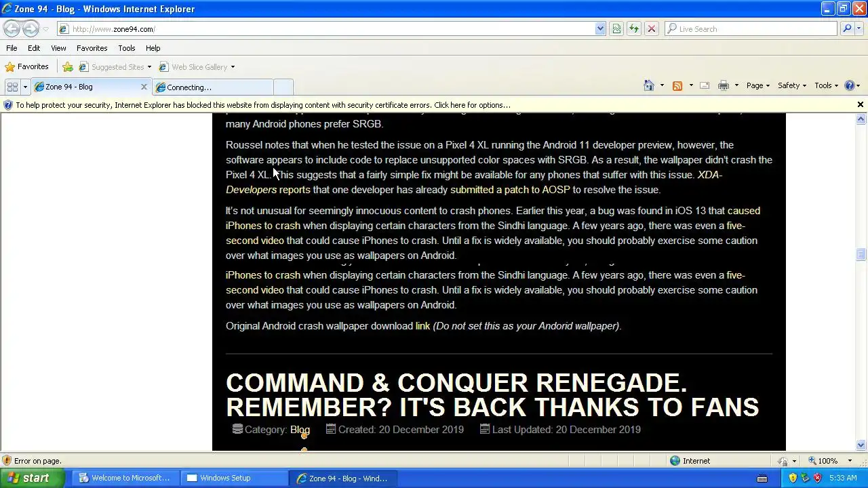Click the vertical scrollbar thumb

point(861,255)
